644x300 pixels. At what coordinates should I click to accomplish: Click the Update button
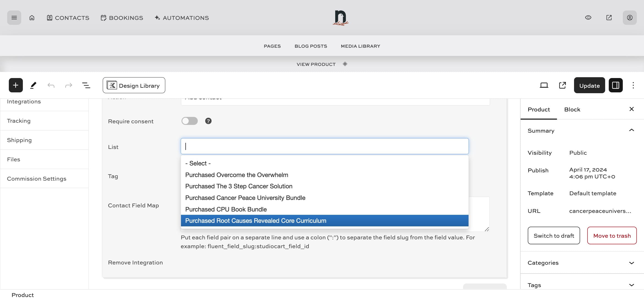[589, 85]
